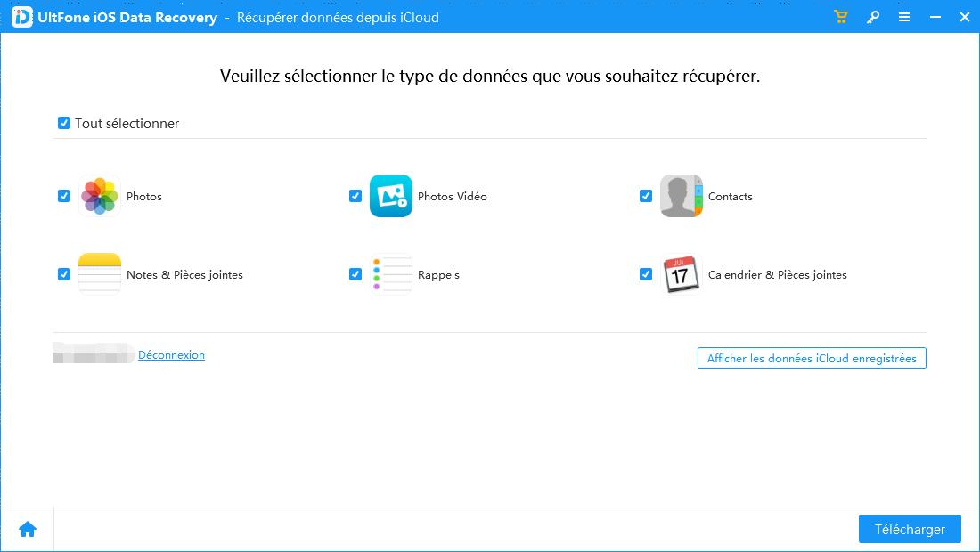Uncheck the Contacts checkbox
Image resolution: width=980 pixels, height=552 pixels.
[646, 196]
